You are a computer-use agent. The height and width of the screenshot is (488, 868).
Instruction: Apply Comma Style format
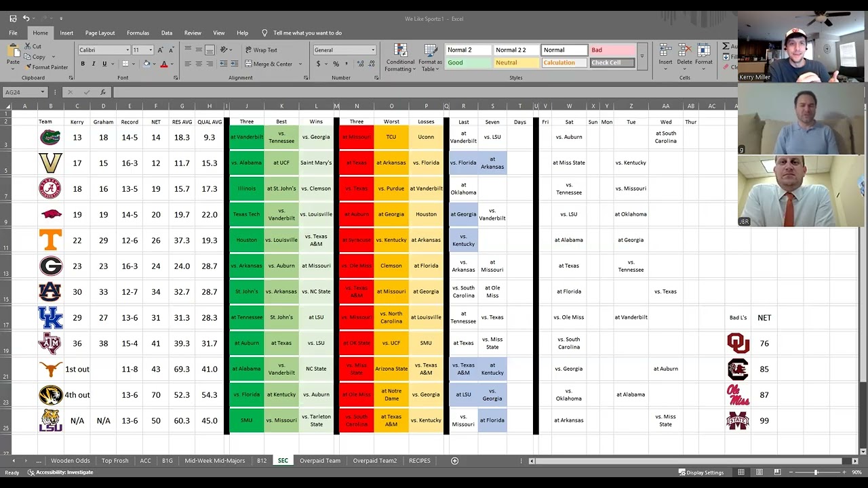(346, 64)
